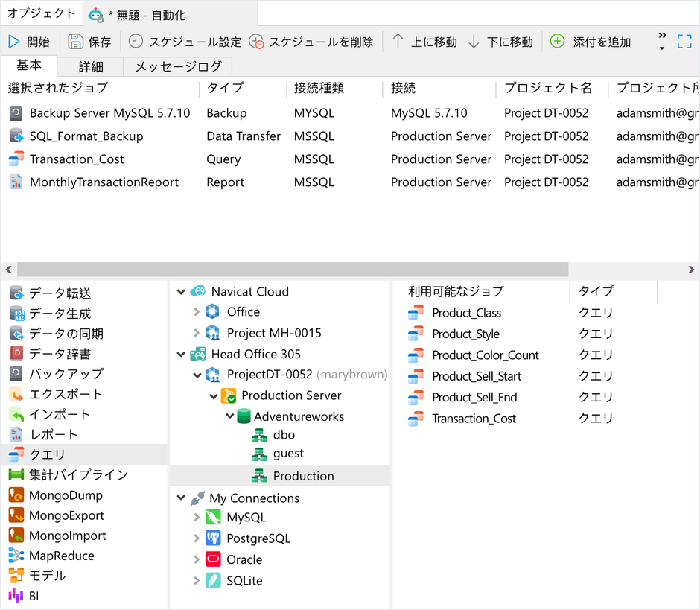Switch to the メッセージログ tab

178,66
